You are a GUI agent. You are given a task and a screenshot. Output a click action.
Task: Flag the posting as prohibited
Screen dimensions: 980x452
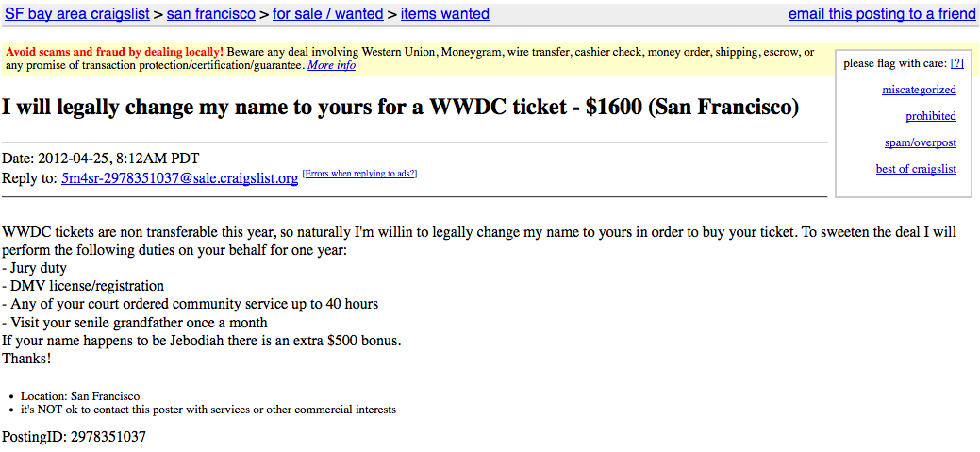pyautogui.click(x=931, y=116)
